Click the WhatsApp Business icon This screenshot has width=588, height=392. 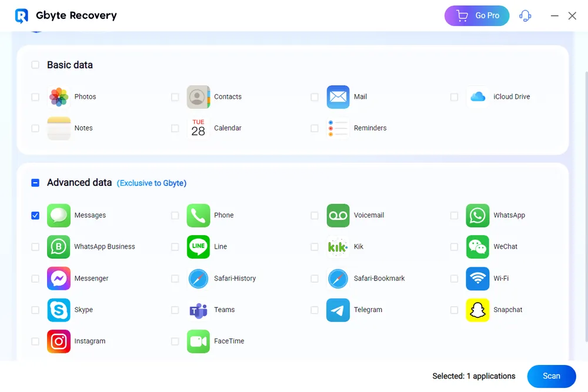58,247
